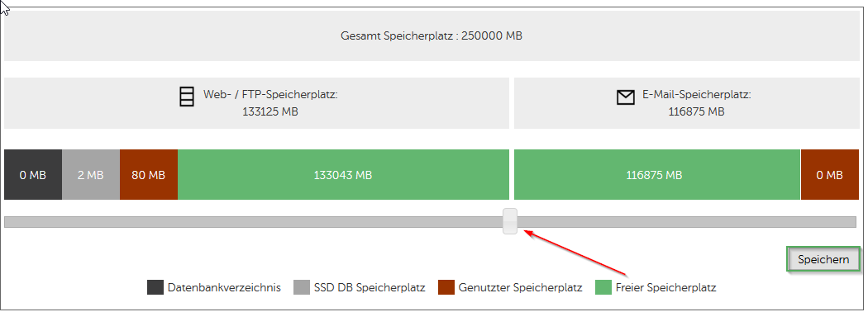Click the Freier Speicherplatz legend text

(666, 288)
